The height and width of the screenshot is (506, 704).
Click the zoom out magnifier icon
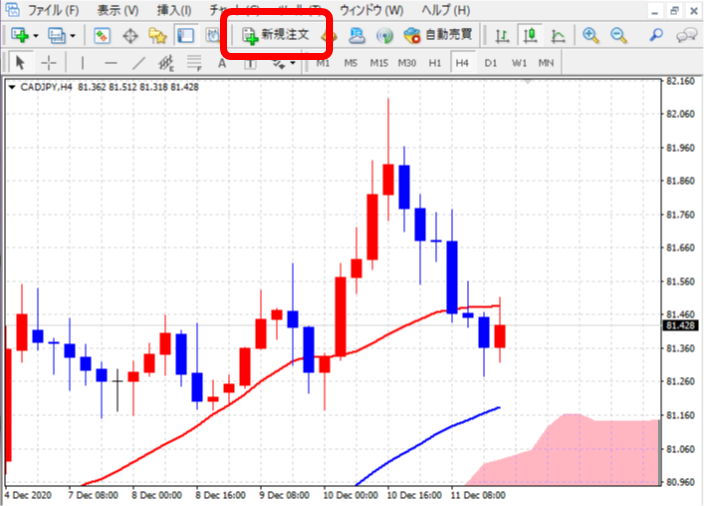pos(618,35)
